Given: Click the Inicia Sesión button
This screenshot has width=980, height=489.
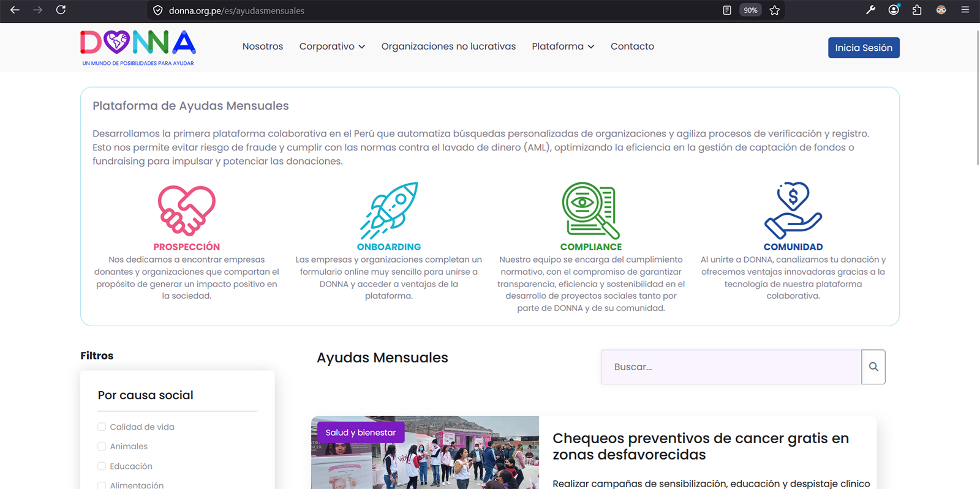Looking at the screenshot, I should click(864, 48).
